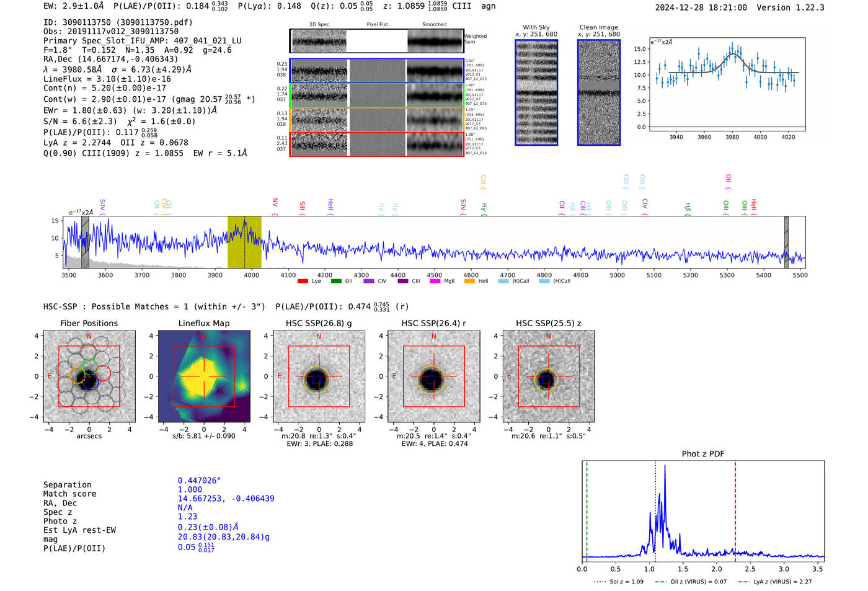Click the 's/b: 5.81 +/- 0.090' caption

coord(204,436)
